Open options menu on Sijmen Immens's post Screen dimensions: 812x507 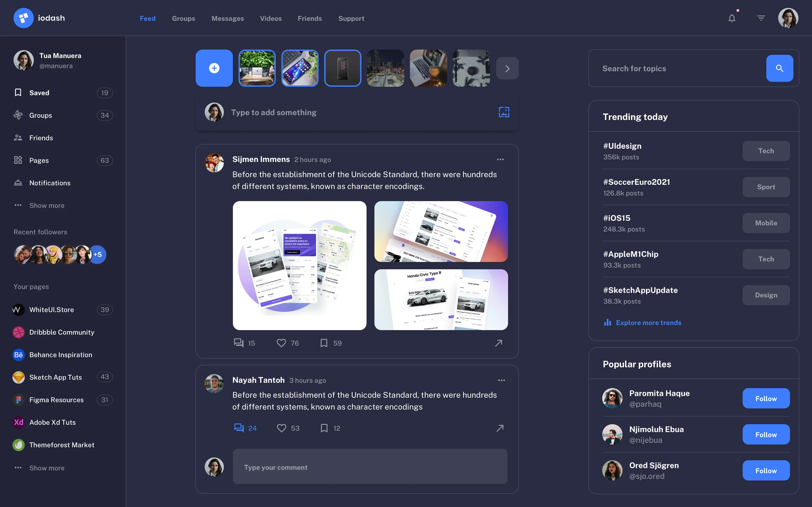coord(500,159)
